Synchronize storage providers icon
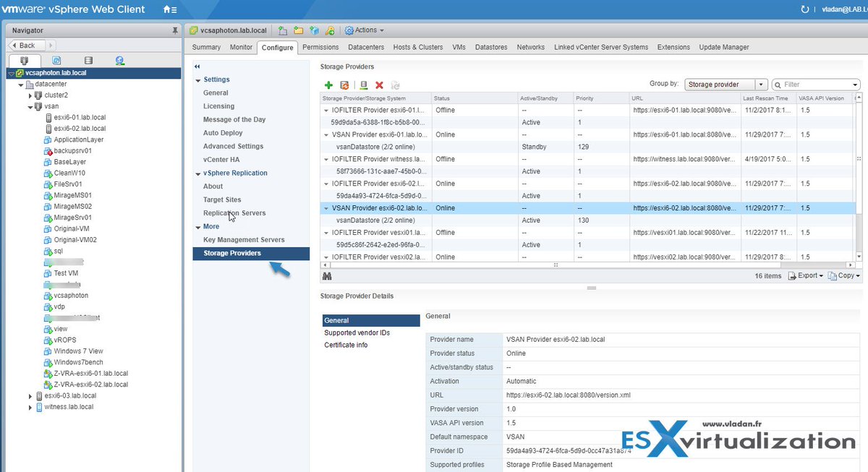The width and height of the screenshot is (868, 472). pyautogui.click(x=344, y=85)
